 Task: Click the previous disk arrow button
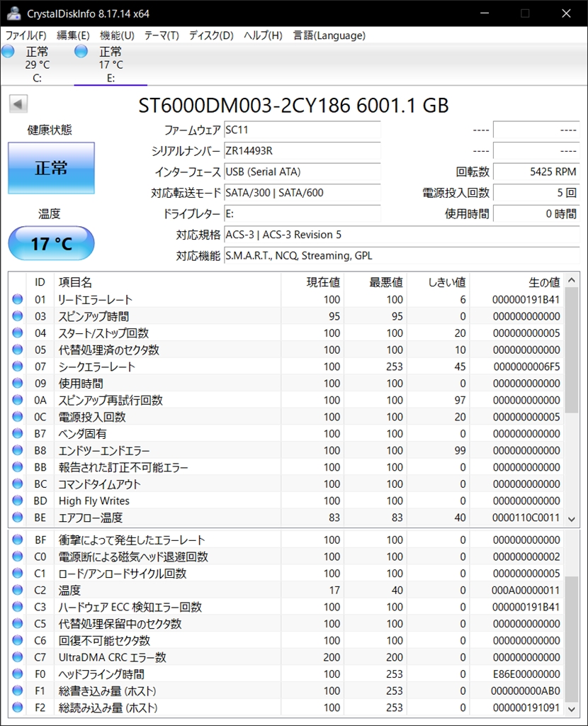point(18,104)
